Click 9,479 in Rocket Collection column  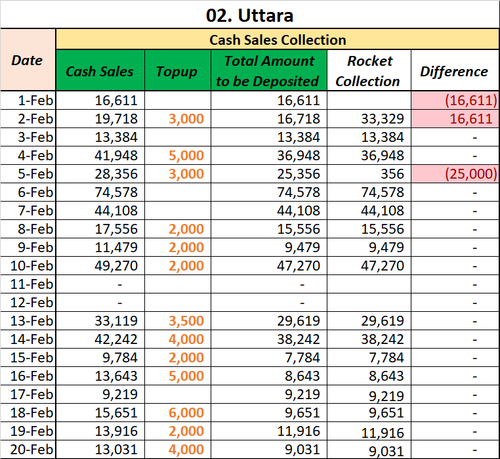coord(369,247)
